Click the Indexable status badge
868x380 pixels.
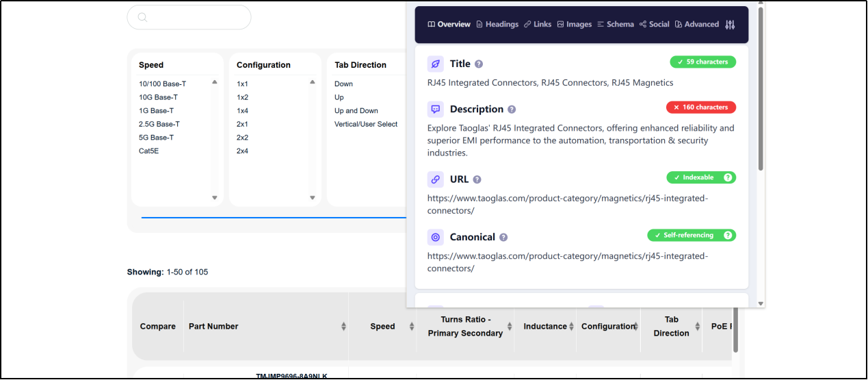(702, 177)
